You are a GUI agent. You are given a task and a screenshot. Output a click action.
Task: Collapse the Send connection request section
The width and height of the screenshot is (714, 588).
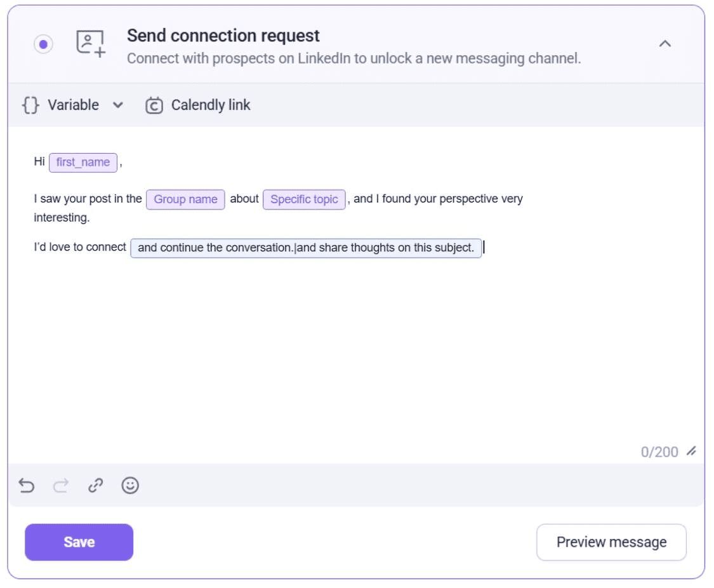tap(664, 44)
